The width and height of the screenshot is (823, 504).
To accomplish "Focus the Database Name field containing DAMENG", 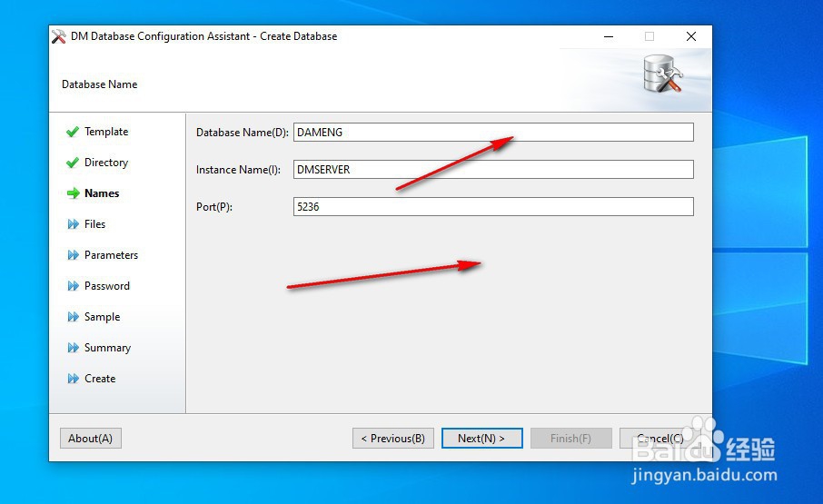I will tap(493, 133).
